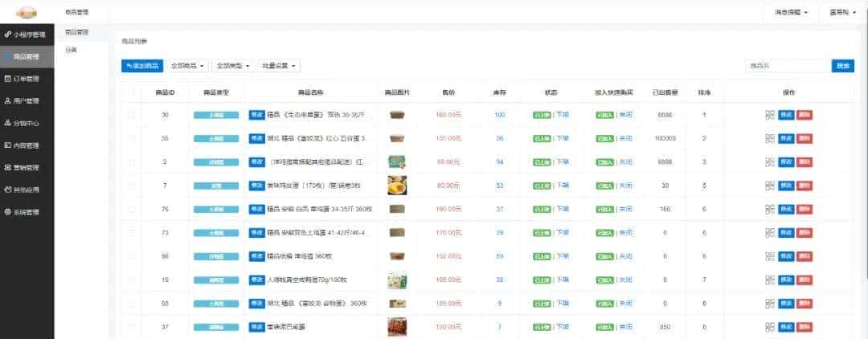This screenshot has width=868, height=339.
Task: Open the 全部类型 dropdown filter
Action: (x=234, y=66)
